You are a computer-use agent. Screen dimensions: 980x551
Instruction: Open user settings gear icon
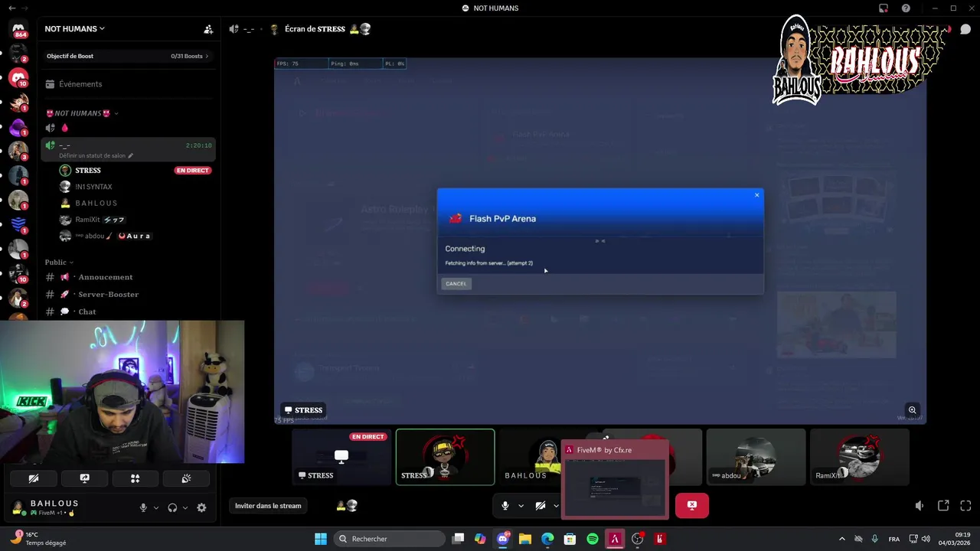201,507
